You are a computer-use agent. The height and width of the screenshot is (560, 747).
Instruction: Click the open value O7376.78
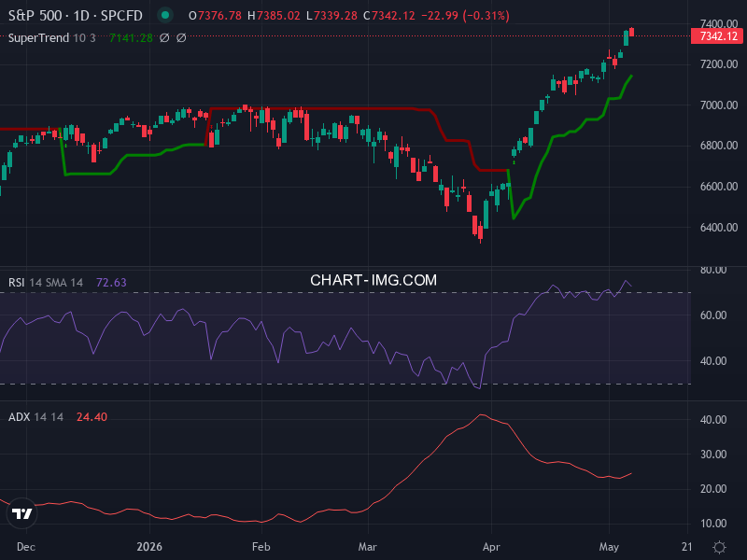[215, 16]
